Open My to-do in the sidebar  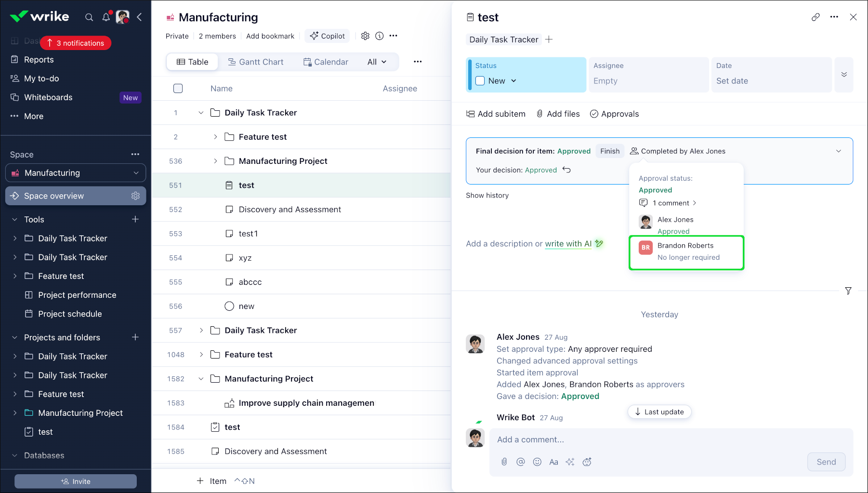[x=41, y=79]
